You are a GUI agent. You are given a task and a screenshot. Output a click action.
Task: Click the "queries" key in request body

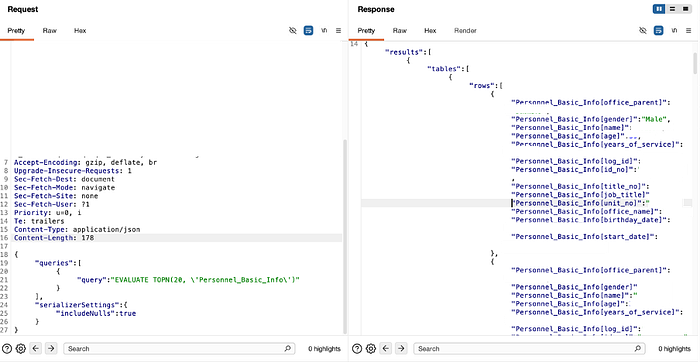click(x=54, y=263)
